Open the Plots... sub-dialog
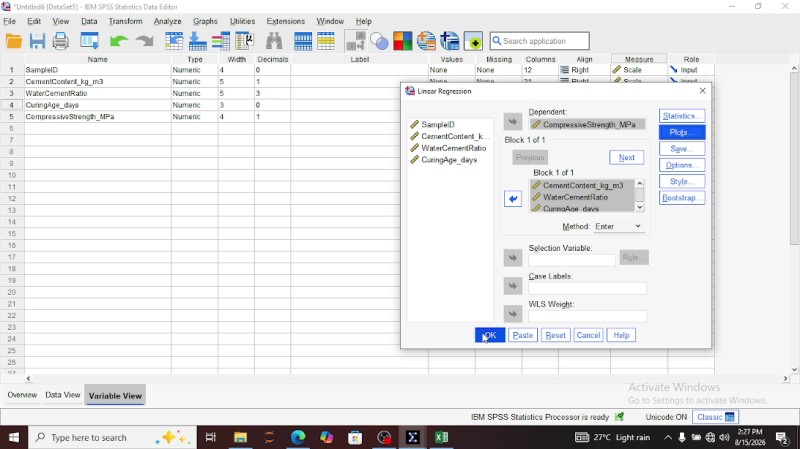Image resolution: width=800 pixels, height=449 pixels. (x=682, y=132)
